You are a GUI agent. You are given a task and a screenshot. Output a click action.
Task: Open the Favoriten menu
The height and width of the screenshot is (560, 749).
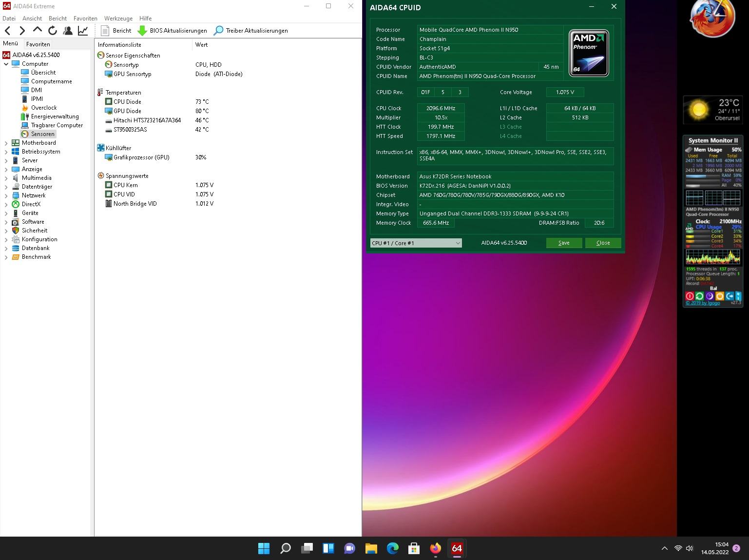[x=85, y=18]
